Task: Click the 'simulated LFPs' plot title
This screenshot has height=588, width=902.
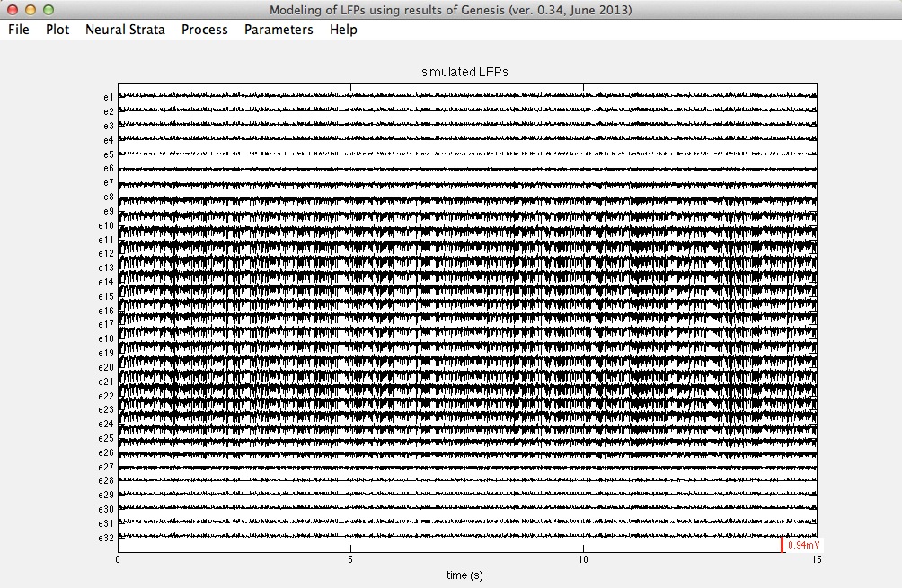Action: coord(465,72)
